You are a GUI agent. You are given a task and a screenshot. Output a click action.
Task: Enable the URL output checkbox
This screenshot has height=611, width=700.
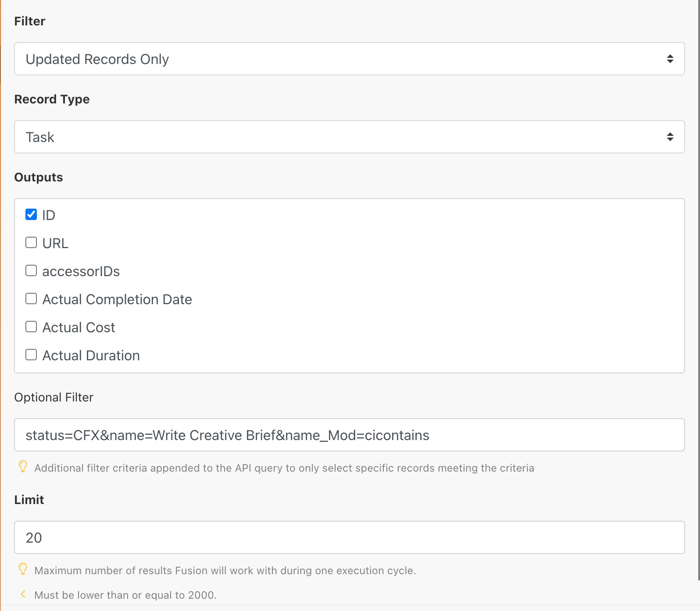tap(31, 243)
